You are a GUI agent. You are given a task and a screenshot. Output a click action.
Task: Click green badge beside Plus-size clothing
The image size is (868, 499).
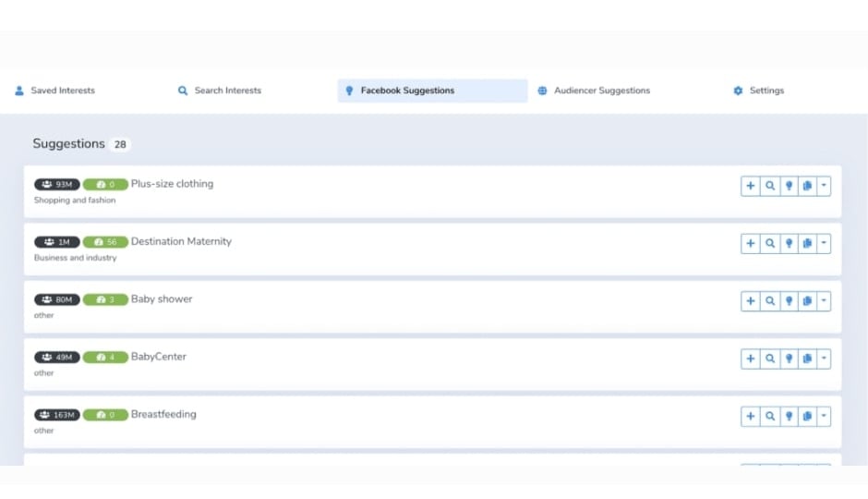tap(105, 185)
